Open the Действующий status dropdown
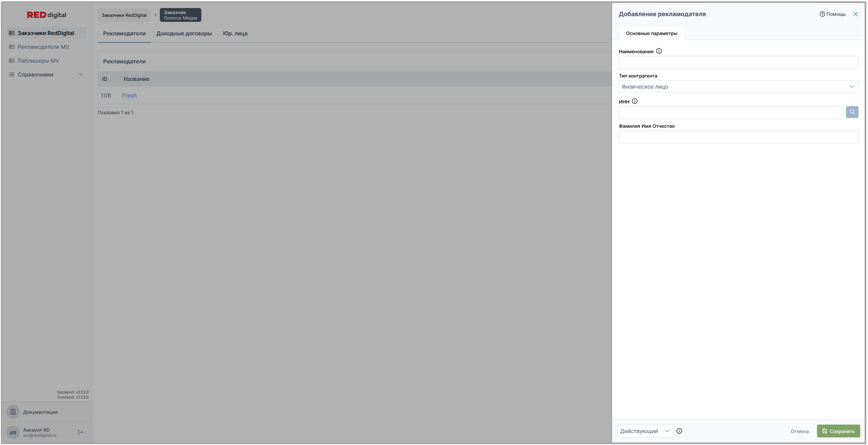This screenshot has width=868, height=445. [x=644, y=431]
